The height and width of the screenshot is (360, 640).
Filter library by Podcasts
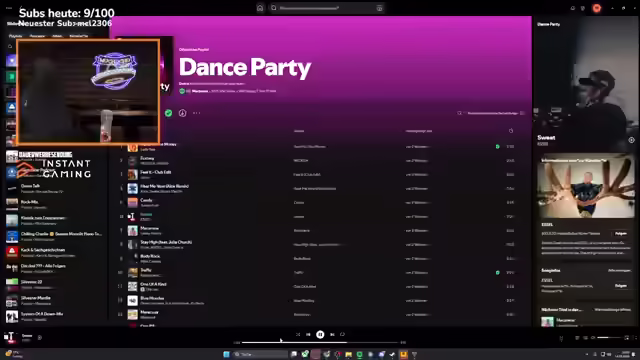coord(37,36)
